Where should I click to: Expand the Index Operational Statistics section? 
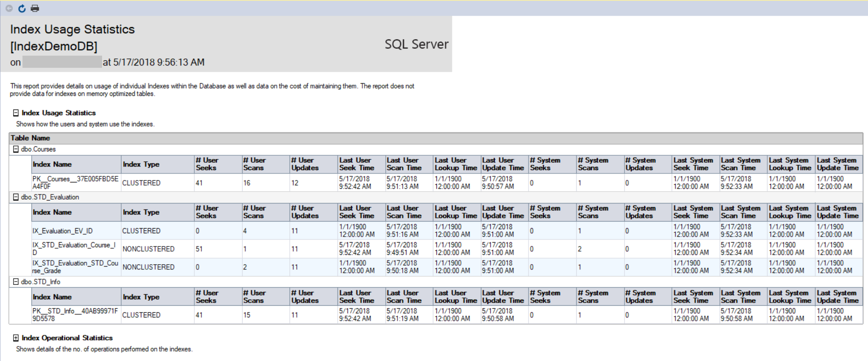tap(16, 338)
